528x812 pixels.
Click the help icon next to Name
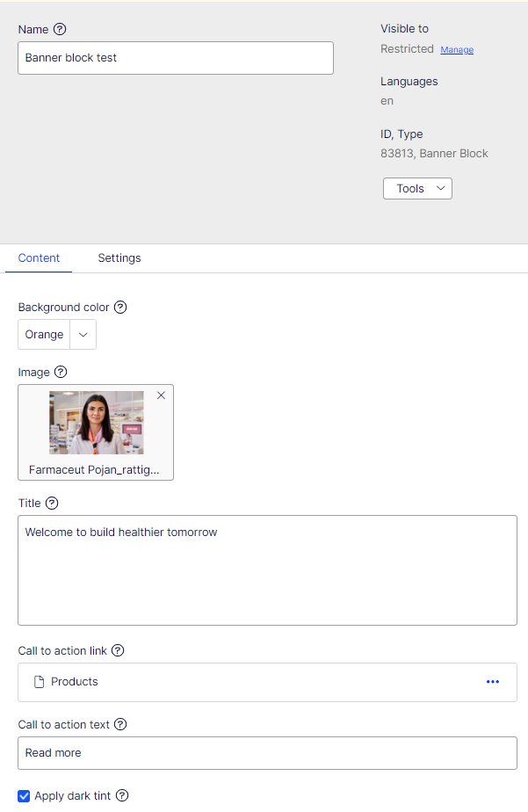pyautogui.click(x=60, y=30)
